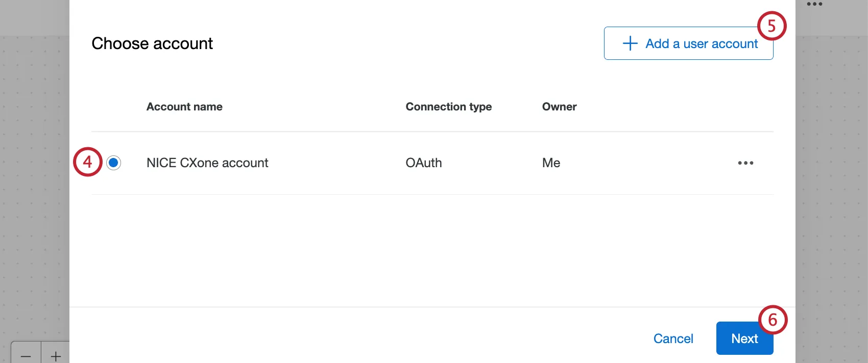Screen dimensions: 868x363
Task: Zoom out with the minus canvas button
Action: point(26,355)
